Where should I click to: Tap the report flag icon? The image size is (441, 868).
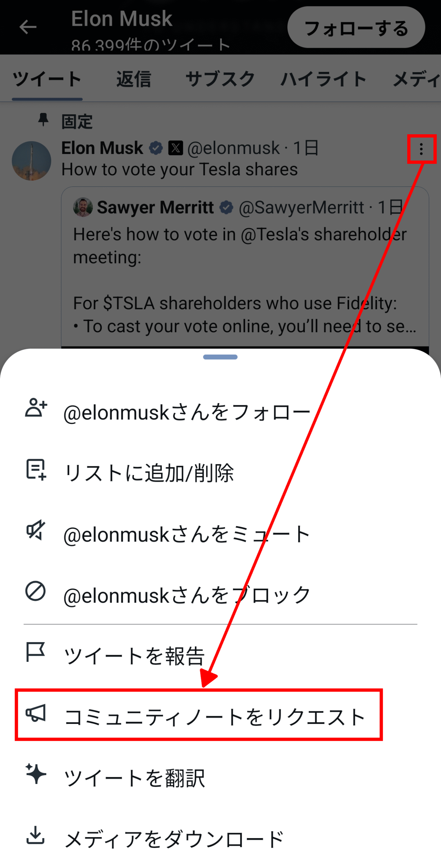tap(35, 652)
